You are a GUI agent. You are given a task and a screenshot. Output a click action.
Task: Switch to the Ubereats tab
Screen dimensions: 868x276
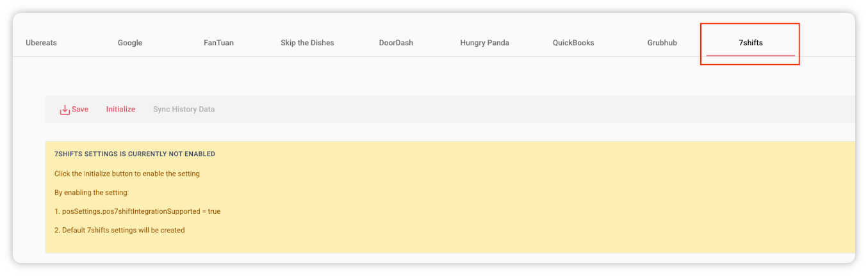pos(41,43)
